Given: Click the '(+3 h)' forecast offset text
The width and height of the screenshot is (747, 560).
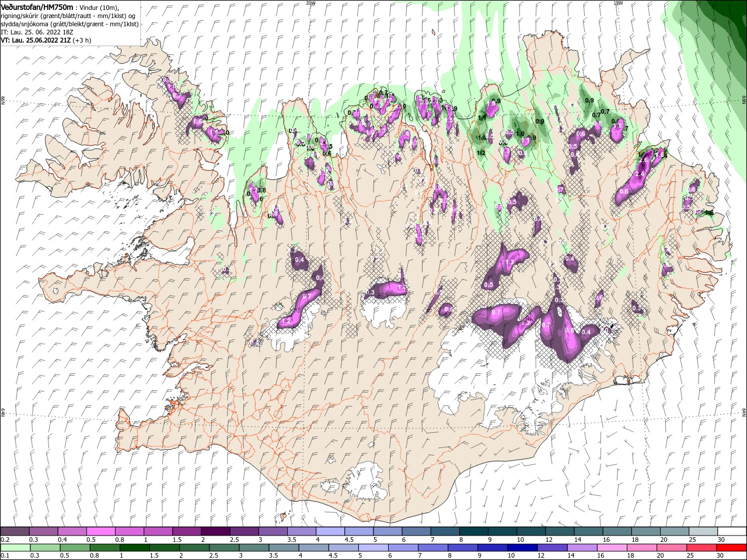Looking at the screenshot, I should [82, 40].
